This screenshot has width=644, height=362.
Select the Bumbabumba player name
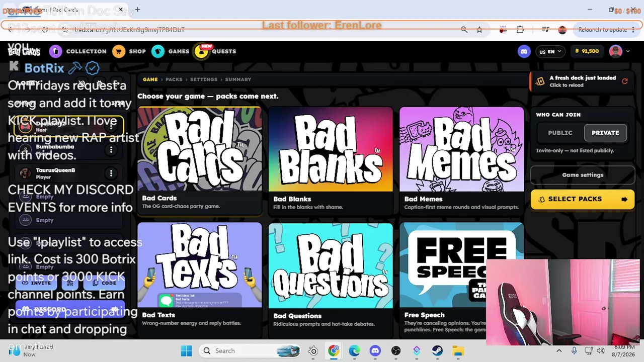click(55, 147)
